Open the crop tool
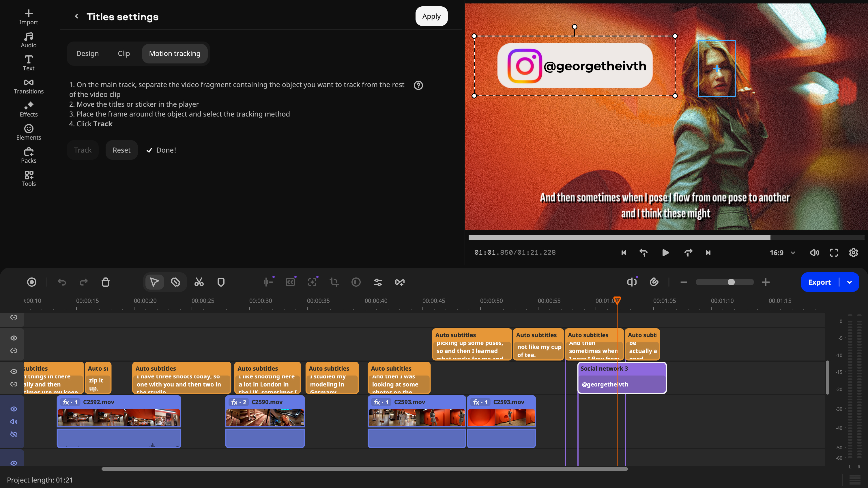Image resolution: width=868 pixels, height=488 pixels. pos(334,282)
